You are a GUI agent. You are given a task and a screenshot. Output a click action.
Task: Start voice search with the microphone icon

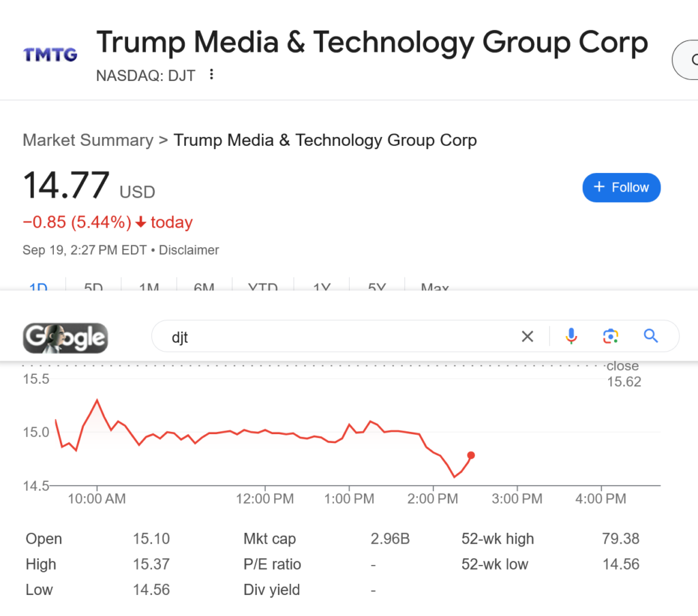point(571,336)
